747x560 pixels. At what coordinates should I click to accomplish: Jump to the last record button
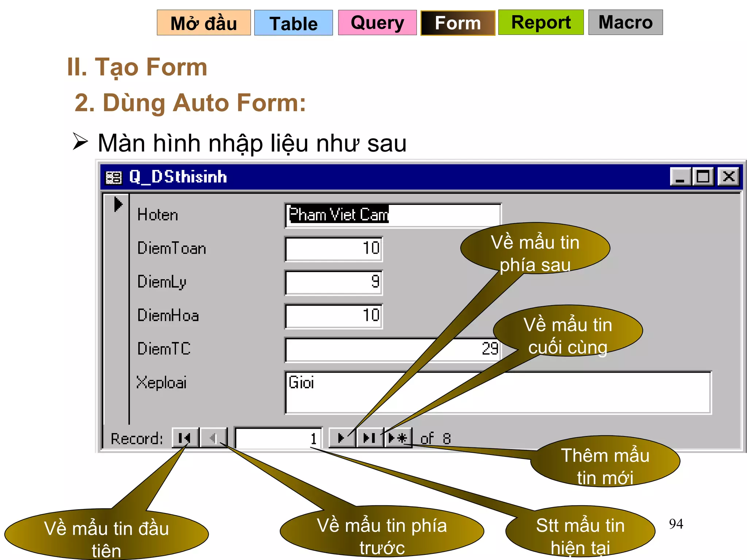pyautogui.click(x=370, y=437)
